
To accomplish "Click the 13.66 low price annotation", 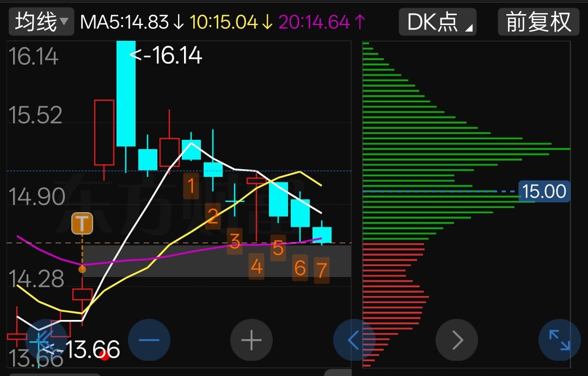I will tap(80, 350).
